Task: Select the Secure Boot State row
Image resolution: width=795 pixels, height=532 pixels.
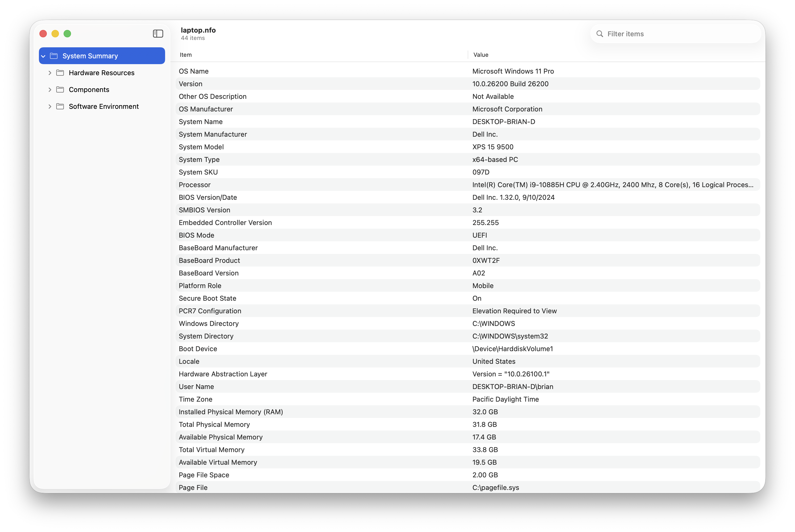Action: tap(468, 298)
